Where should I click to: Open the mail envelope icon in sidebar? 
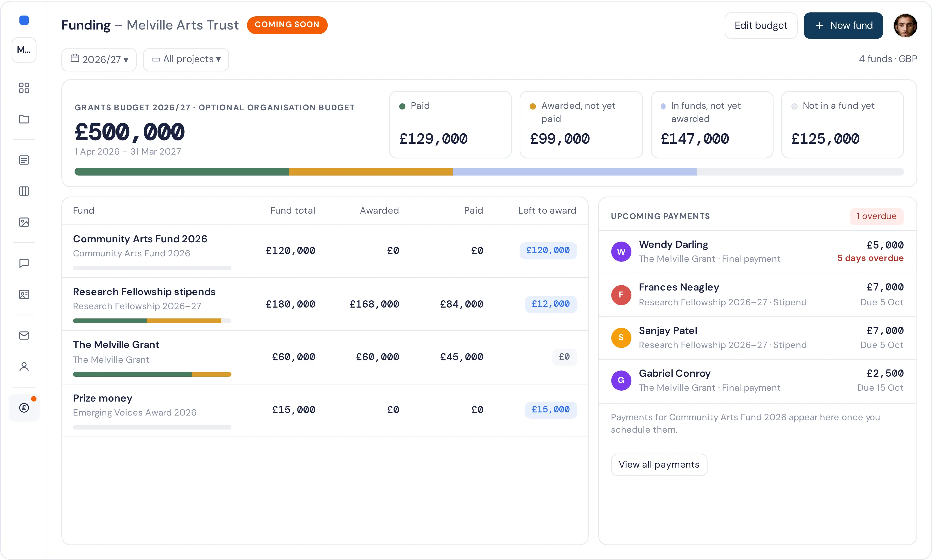coord(24,335)
